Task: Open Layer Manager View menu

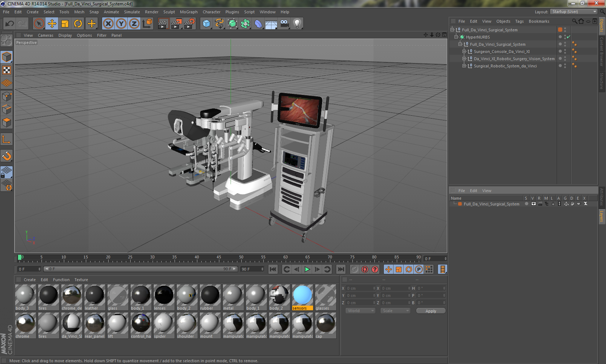Action: click(x=487, y=191)
